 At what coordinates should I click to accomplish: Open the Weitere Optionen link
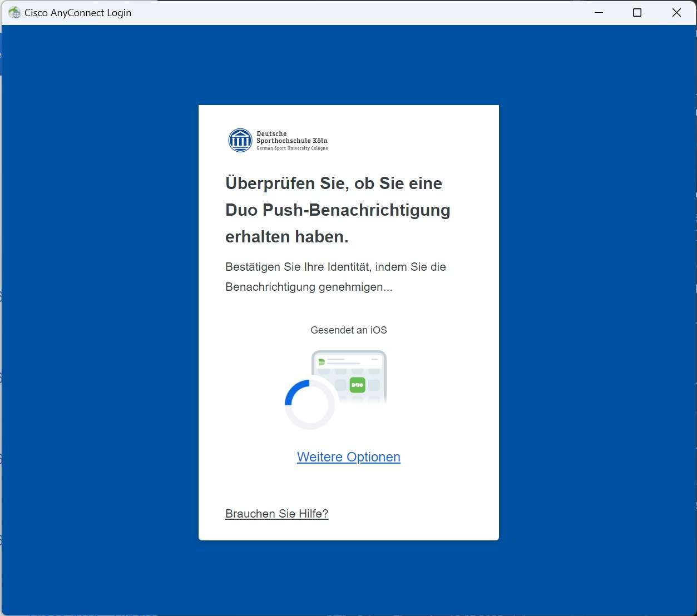tap(348, 457)
